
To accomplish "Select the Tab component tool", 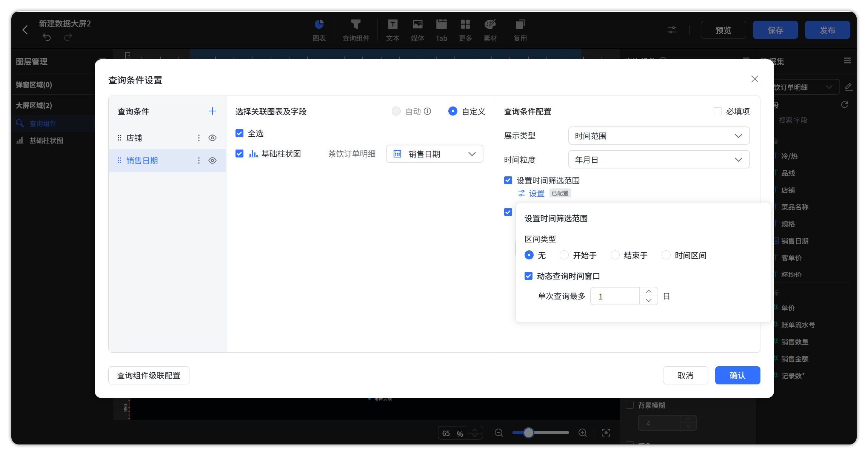I will [x=441, y=30].
